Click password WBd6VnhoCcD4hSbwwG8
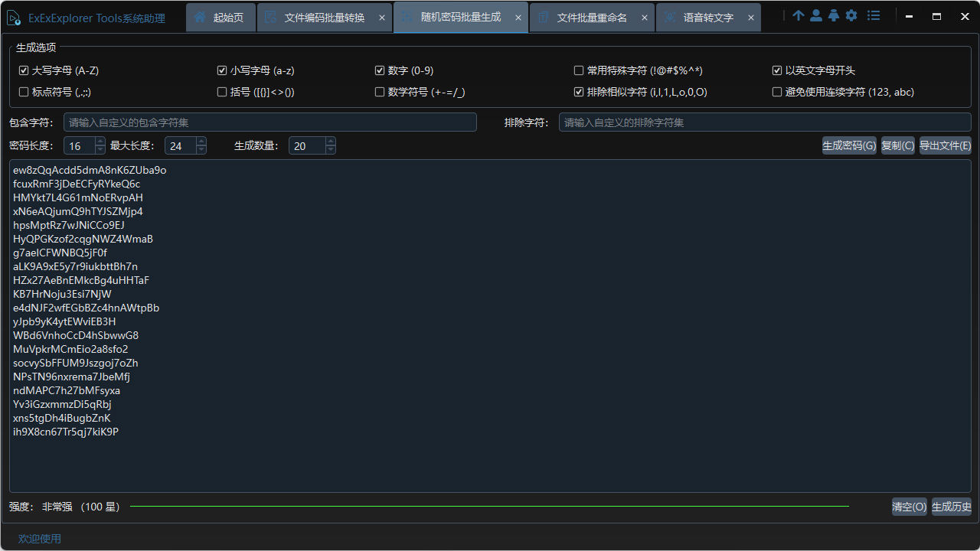This screenshot has width=980, height=551. 76,335
